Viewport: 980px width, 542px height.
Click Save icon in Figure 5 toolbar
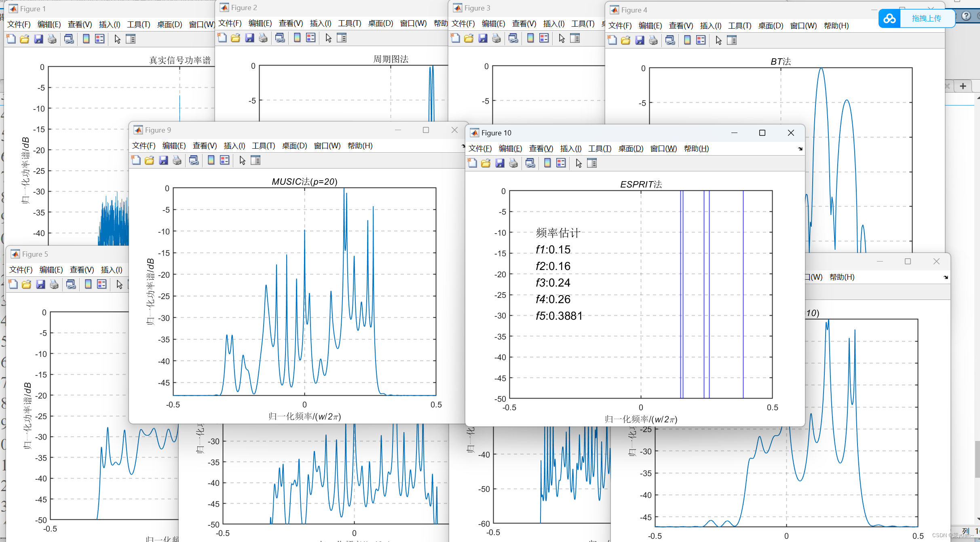pos(40,285)
